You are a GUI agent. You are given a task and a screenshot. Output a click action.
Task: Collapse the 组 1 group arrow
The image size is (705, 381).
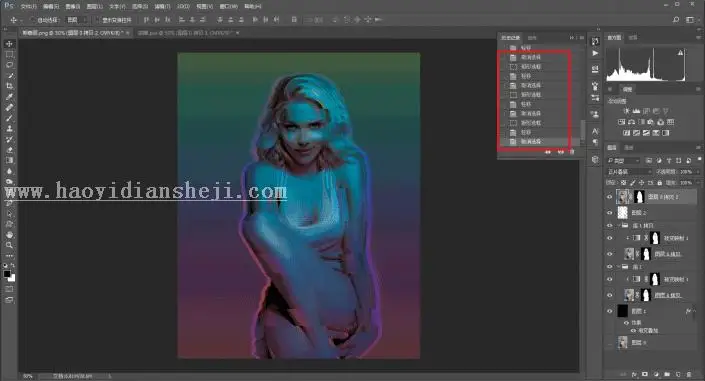pyautogui.click(x=619, y=267)
